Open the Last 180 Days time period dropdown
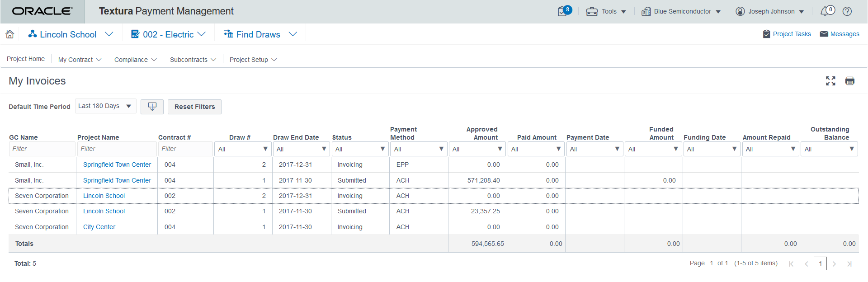Viewport: 868px width, 282px height. tap(105, 106)
